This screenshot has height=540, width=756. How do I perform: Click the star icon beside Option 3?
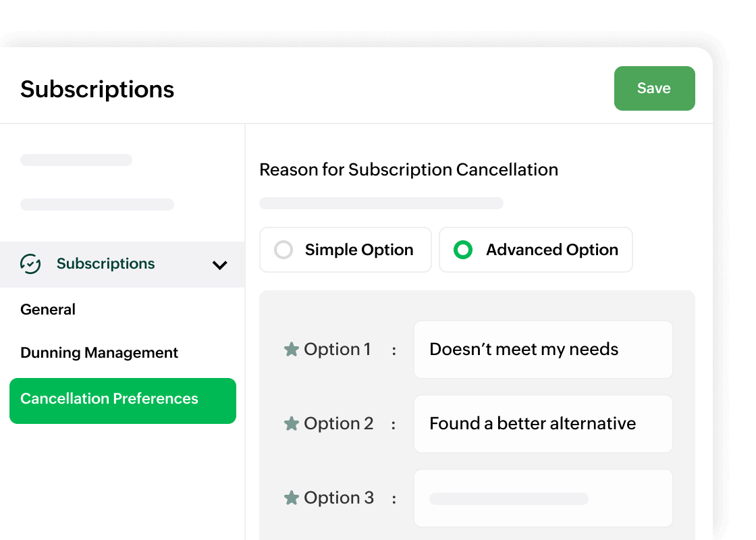click(x=292, y=498)
